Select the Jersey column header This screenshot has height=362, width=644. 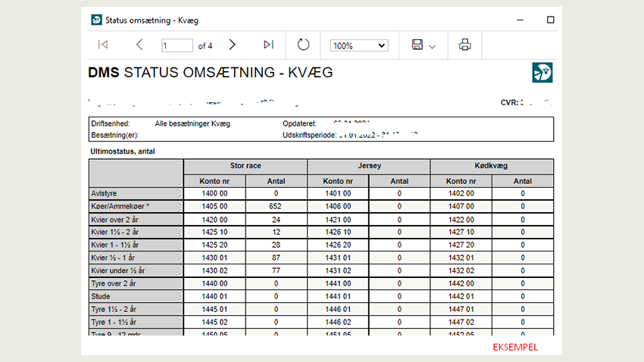(x=368, y=166)
